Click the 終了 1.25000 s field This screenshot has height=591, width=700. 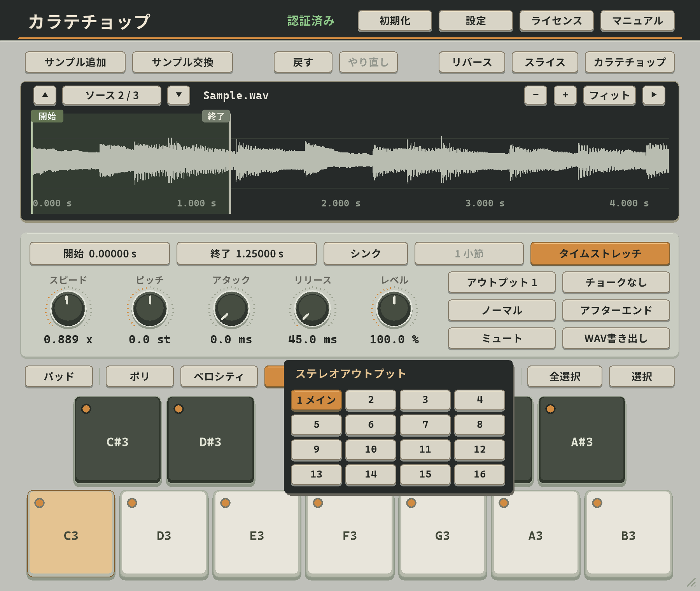pos(247,254)
